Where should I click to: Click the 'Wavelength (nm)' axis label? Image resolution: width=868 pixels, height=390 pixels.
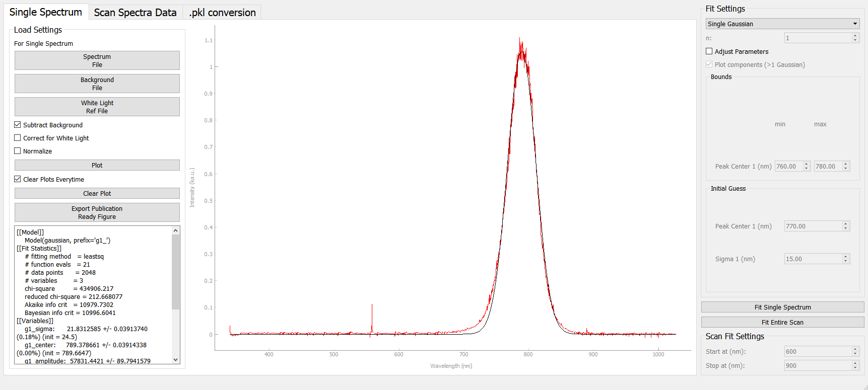coord(451,366)
